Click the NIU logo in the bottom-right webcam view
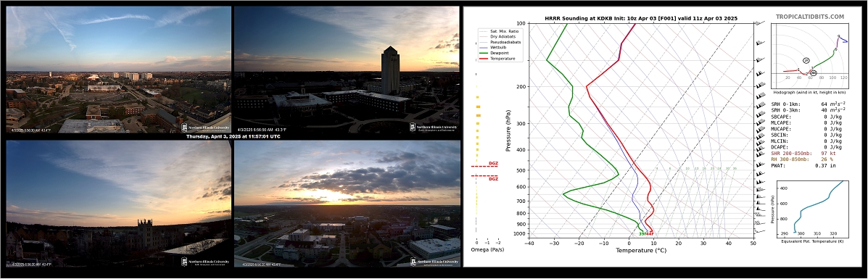Screen dimensions: 868x279 [434, 262]
